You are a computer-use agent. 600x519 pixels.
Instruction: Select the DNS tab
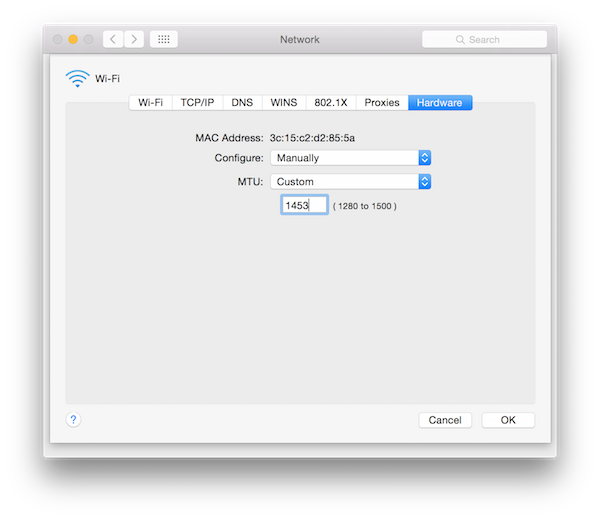click(x=242, y=102)
